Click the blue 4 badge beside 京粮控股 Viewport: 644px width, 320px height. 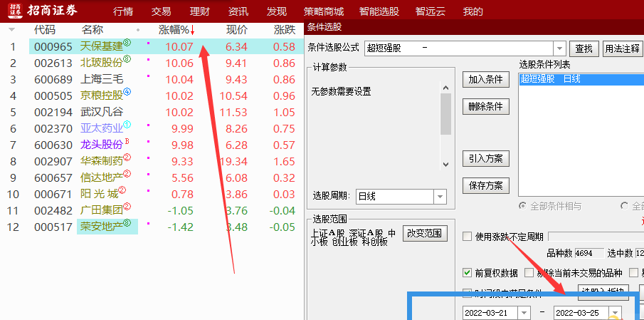[127, 92]
